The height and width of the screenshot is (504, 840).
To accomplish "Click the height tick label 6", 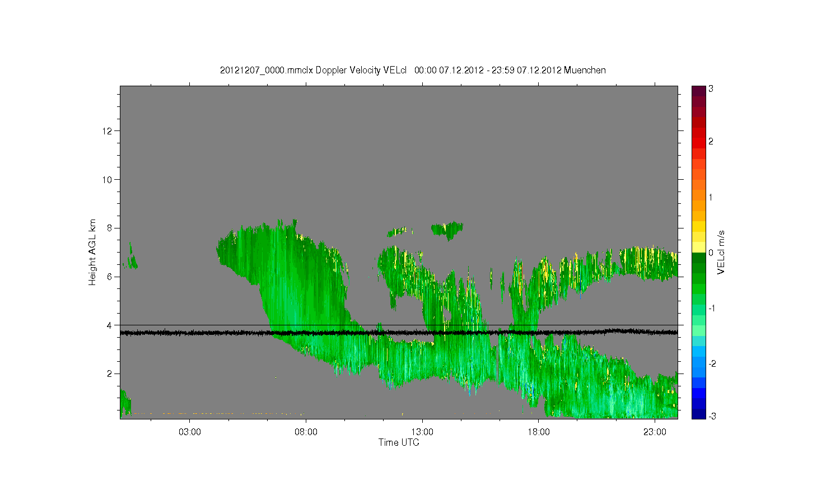I will [110, 277].
